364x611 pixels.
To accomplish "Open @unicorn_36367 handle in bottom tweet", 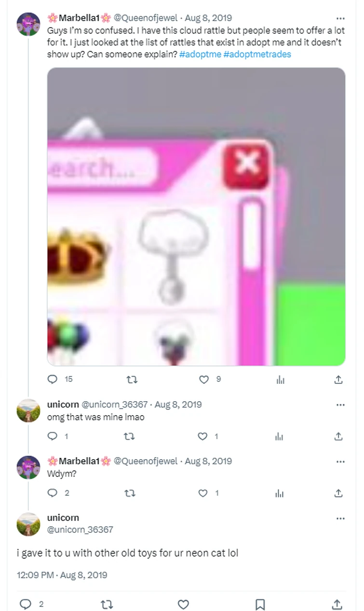I will tap(80, 530).
